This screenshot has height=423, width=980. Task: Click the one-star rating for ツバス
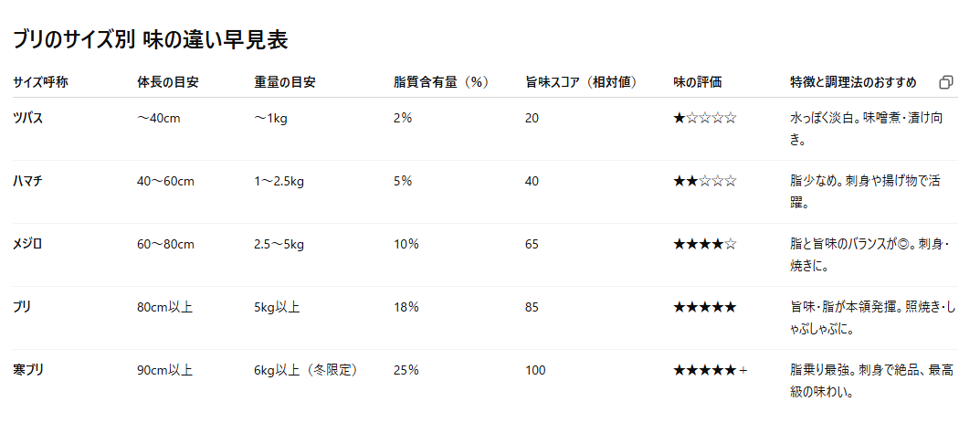tap(704, 119)
